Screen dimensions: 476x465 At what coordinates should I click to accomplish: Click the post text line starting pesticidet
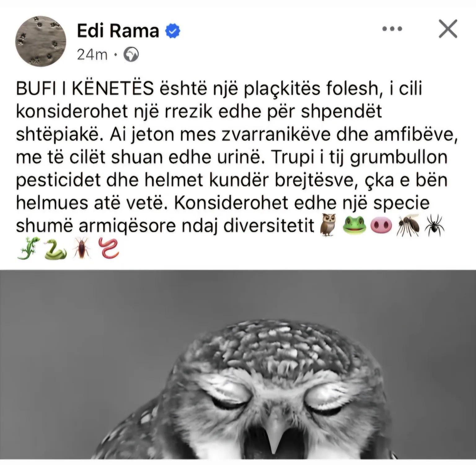[232, 181]
